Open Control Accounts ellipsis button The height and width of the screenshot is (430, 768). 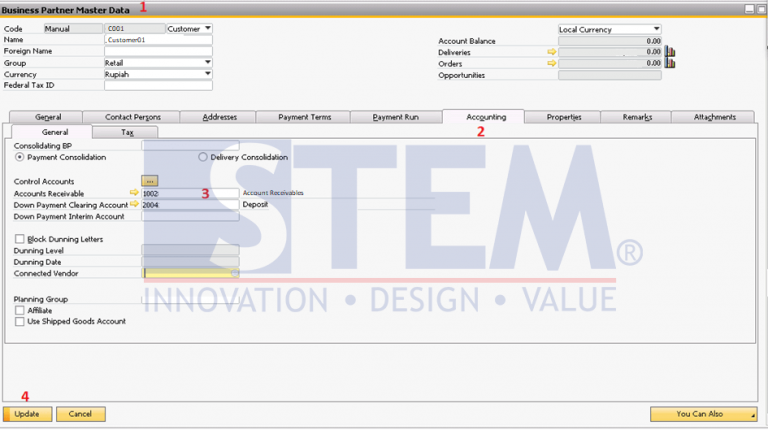point(150,181)
